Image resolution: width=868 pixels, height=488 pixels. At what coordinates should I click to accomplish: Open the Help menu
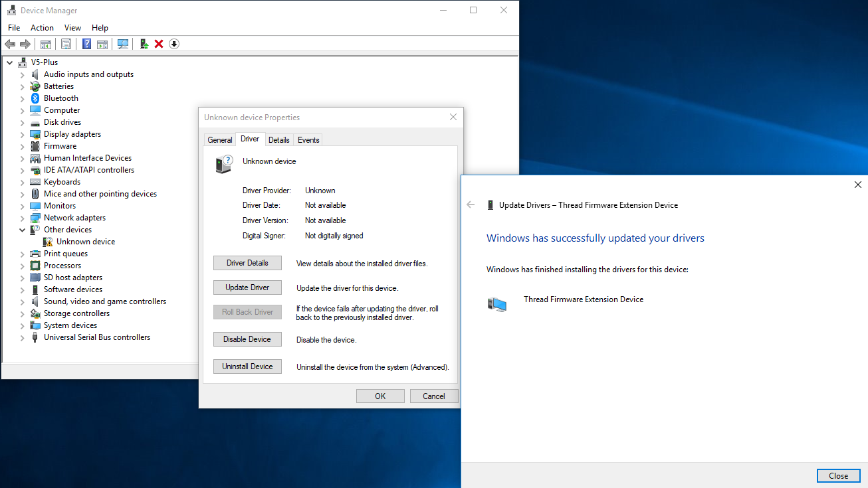[x=100, y=28]
